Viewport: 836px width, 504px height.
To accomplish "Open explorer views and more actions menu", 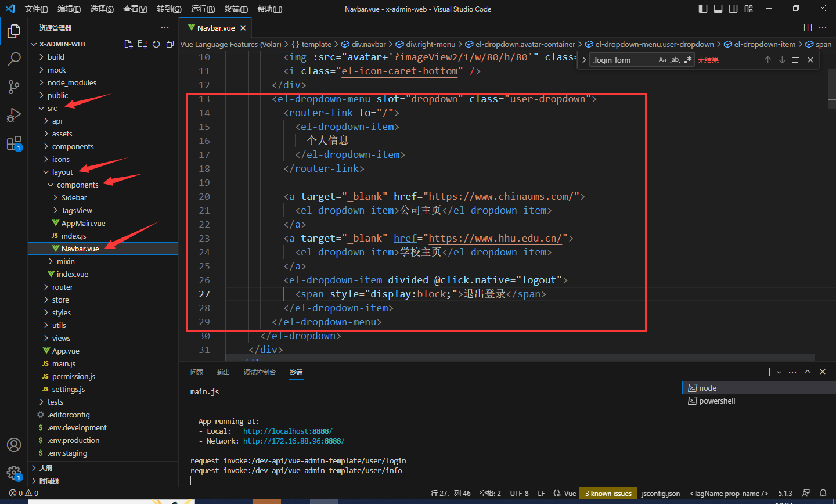I will pyautogui.click(x=165, y=28).
